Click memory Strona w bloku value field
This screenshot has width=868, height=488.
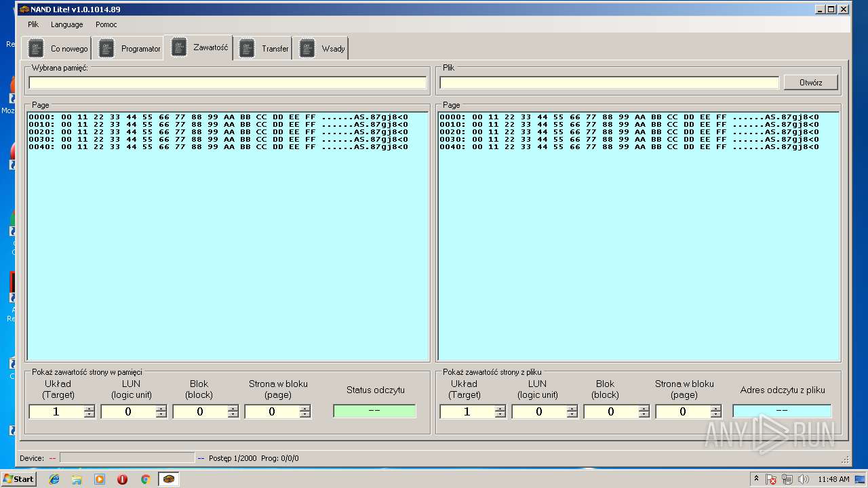pos(272,411)
